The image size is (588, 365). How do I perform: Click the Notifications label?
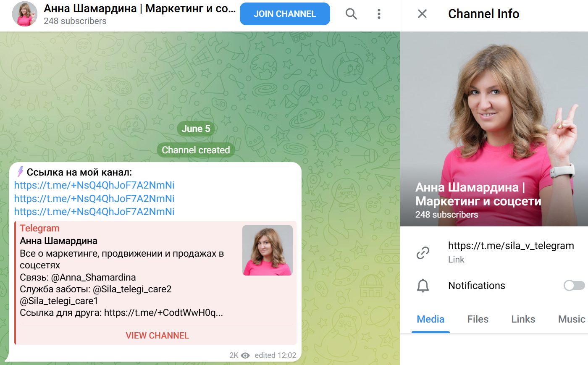point(477,286)
